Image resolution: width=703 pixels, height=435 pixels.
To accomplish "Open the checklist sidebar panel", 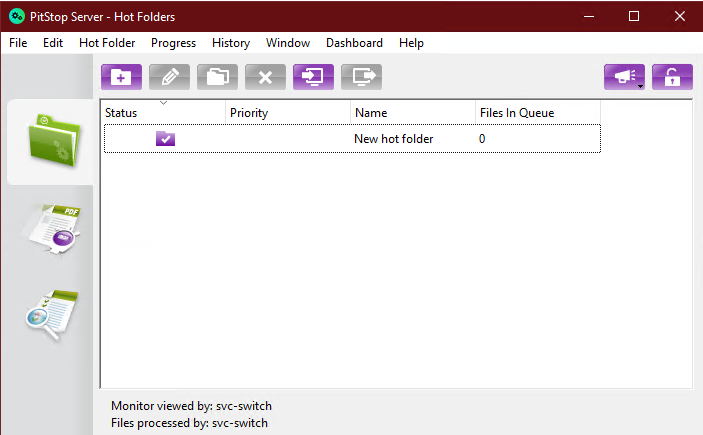I will (51, 316).
